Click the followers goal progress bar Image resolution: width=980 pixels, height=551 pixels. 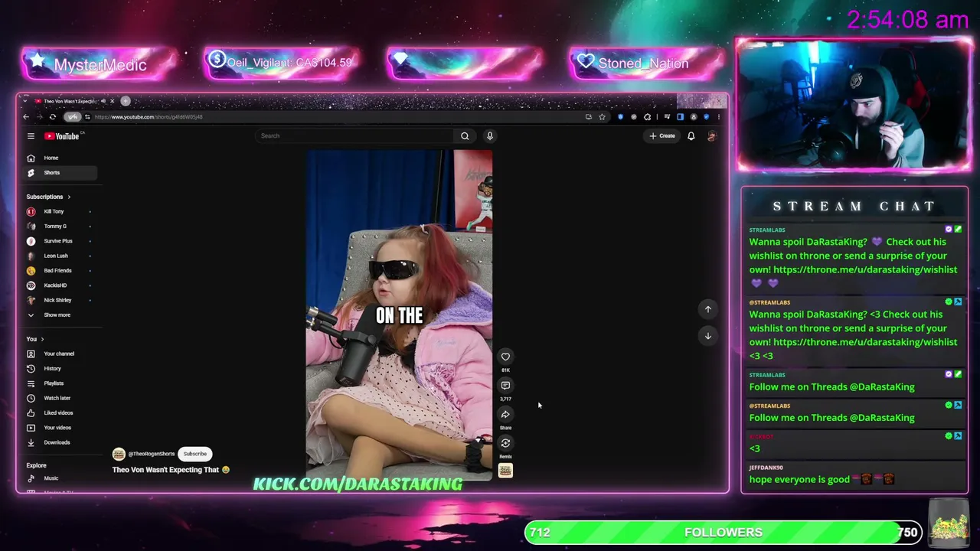724,533
